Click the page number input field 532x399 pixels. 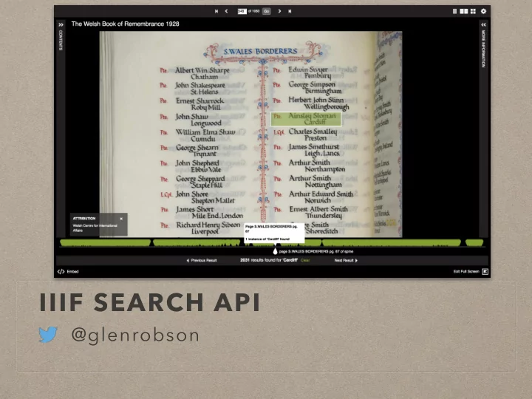tap(242, 11)
